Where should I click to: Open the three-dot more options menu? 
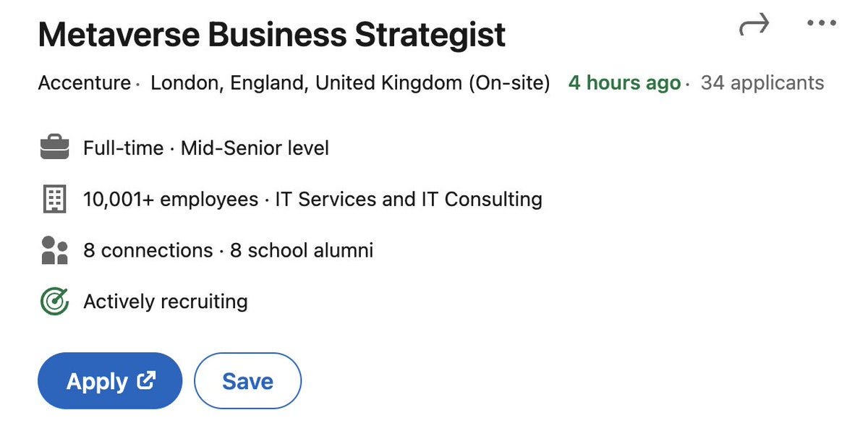821,24
